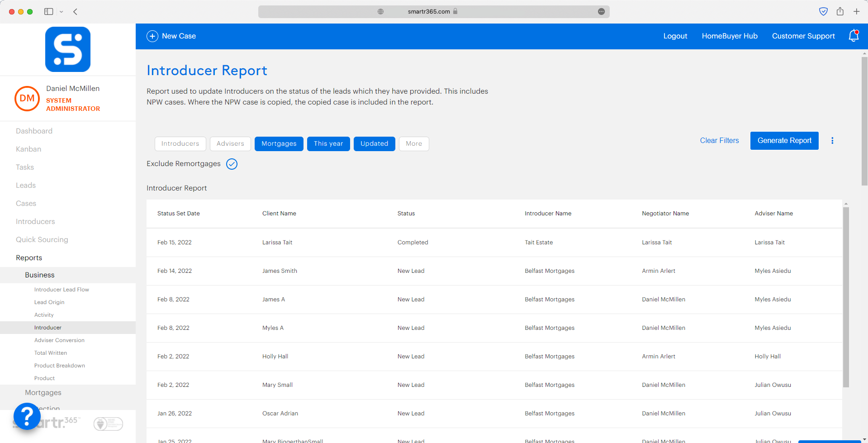This screenshot has width=868, height=443.
Task: Click the Introducer Name column header
Action: (x=548, y=214)
